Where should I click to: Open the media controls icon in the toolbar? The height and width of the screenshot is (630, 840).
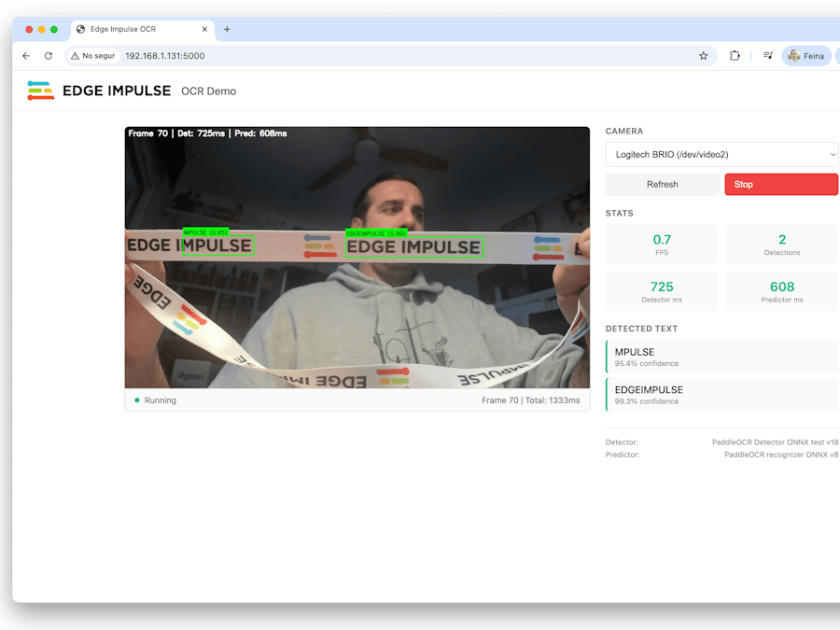(x=768, y=56)
